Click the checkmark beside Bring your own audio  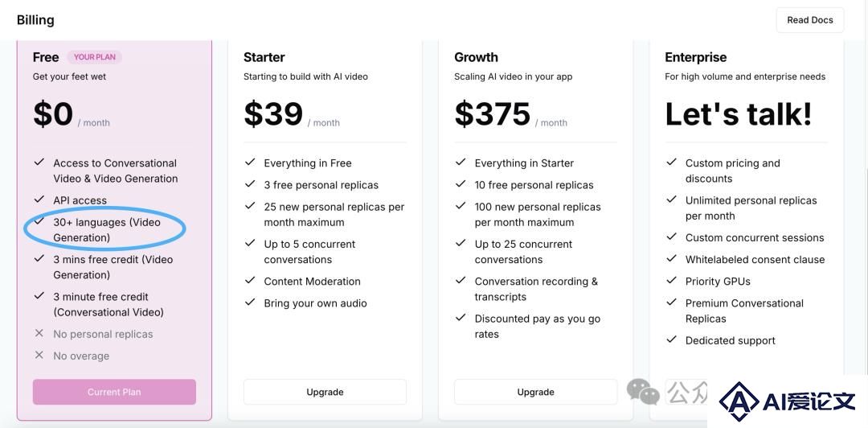point(250,302)
